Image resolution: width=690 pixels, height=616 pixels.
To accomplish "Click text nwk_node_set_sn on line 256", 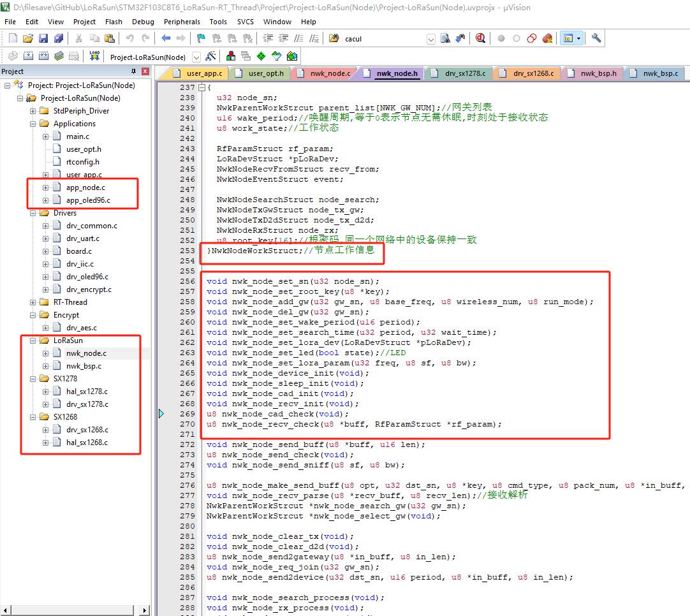I will point(271,282).
